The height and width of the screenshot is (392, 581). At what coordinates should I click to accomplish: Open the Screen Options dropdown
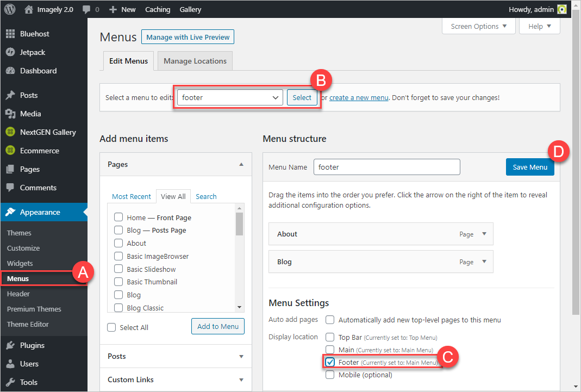click(478, 26)
